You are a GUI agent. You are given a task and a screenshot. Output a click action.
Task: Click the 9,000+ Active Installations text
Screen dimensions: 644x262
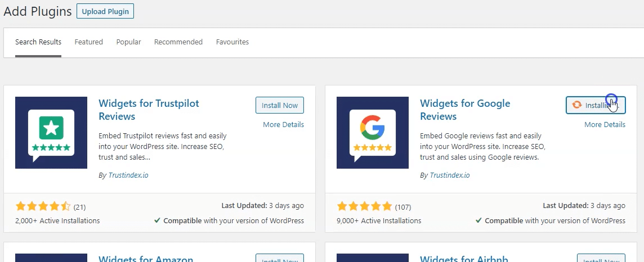pos(379,220)
